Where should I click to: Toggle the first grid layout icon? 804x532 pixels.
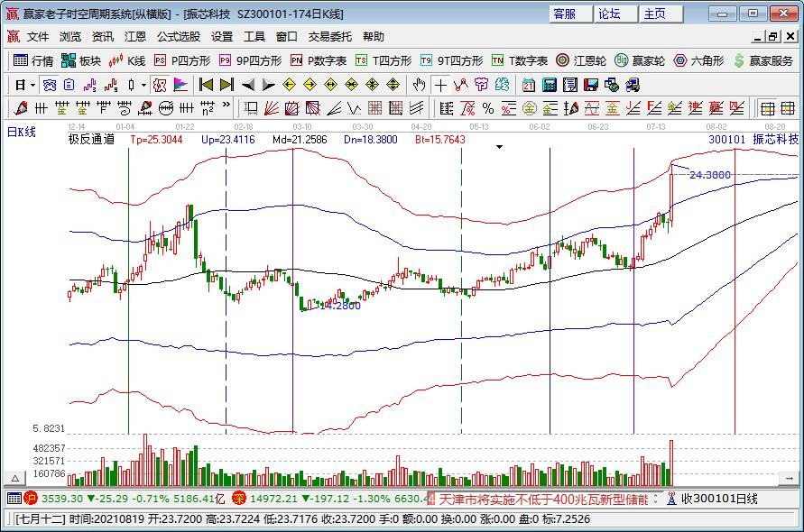767,108
